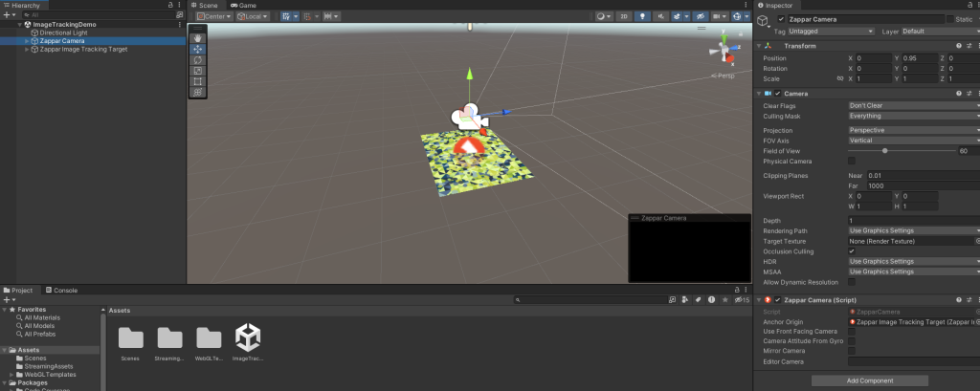Select All Materials under Favorites
980x391 pixels.
(42, 317)
